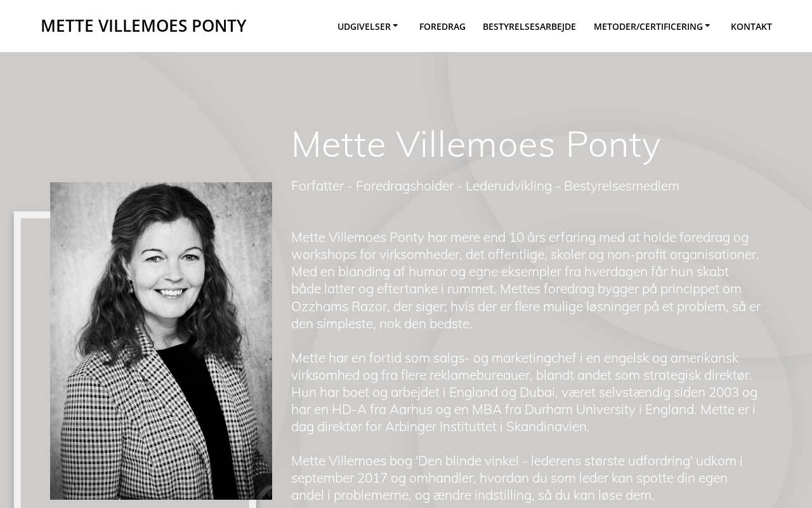Go to the FOREDRAG page
This screenshot has width=812, height=508.
442,27
